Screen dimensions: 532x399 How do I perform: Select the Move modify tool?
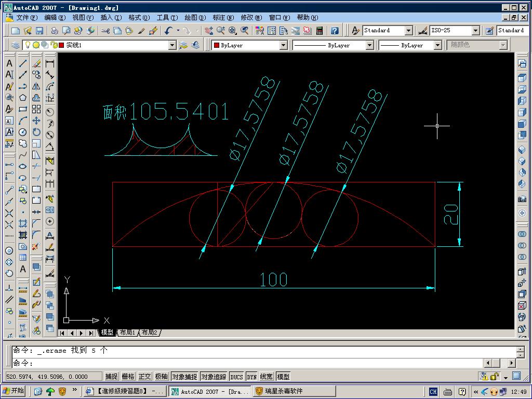click(36, 121)
